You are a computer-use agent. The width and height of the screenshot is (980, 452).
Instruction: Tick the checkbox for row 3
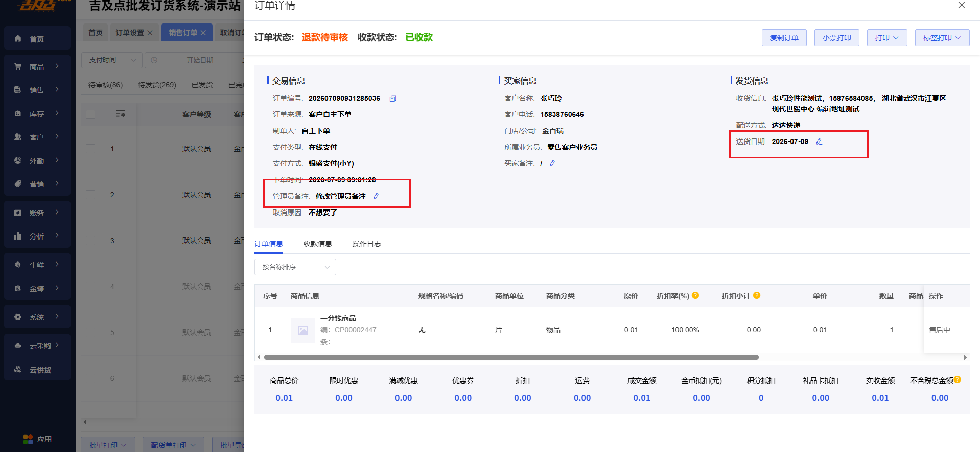click(90, 241)
